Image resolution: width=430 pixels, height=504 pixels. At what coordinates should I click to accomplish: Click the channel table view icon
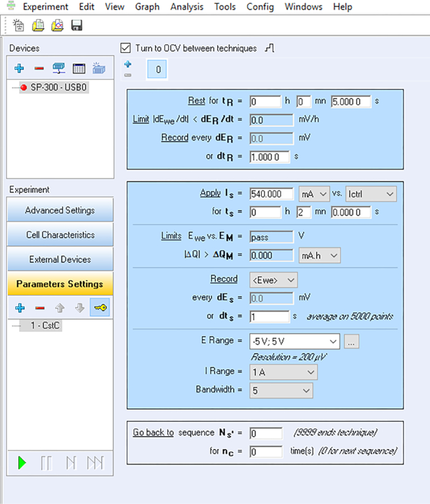coord(79,68)
